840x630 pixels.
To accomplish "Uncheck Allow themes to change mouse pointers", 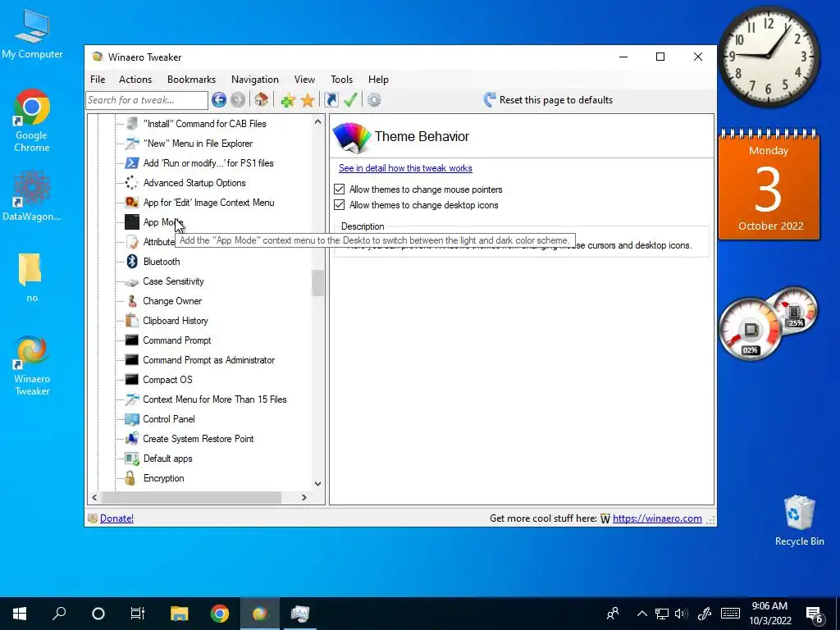I will [x=339, y=189].
